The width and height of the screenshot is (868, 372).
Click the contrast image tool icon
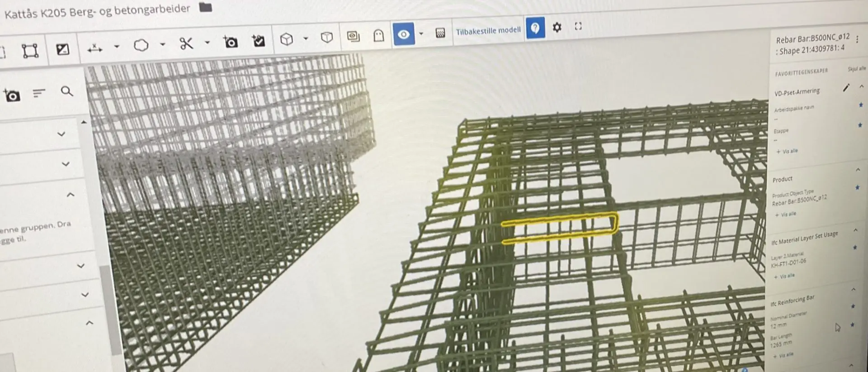click(62, 49)
